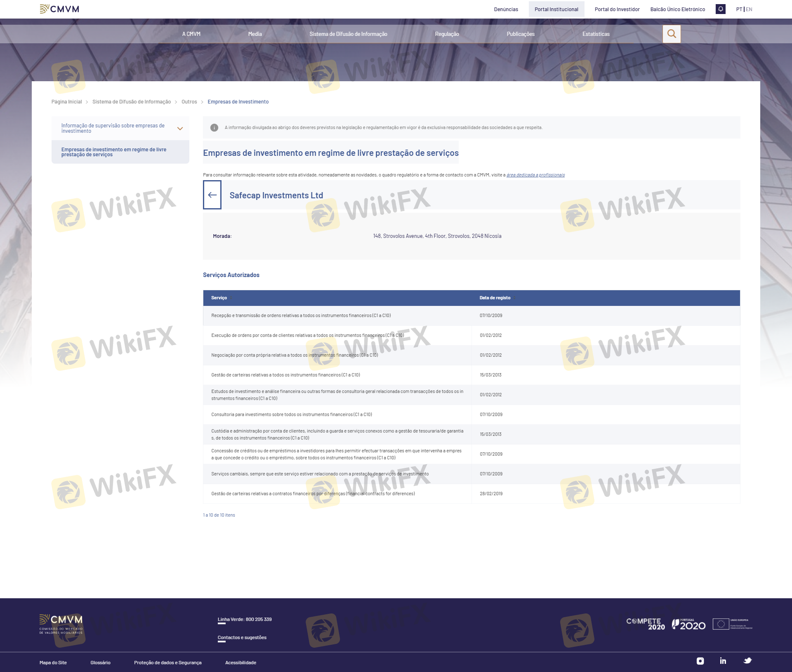Open Mapa do Site footer link

(x=53, y=663)
